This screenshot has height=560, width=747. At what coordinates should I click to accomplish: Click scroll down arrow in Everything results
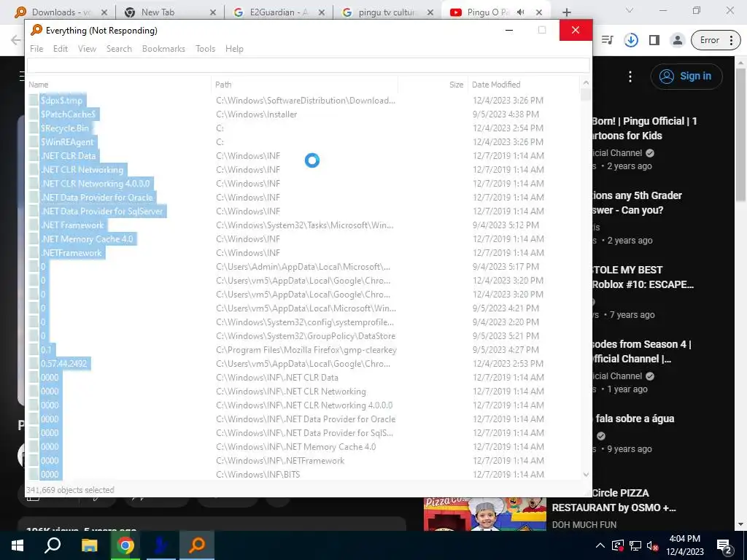point(586,474)
